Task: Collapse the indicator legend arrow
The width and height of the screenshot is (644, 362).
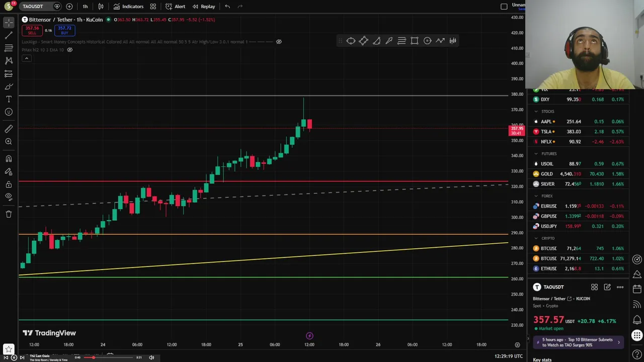Action: coord(26,58)
